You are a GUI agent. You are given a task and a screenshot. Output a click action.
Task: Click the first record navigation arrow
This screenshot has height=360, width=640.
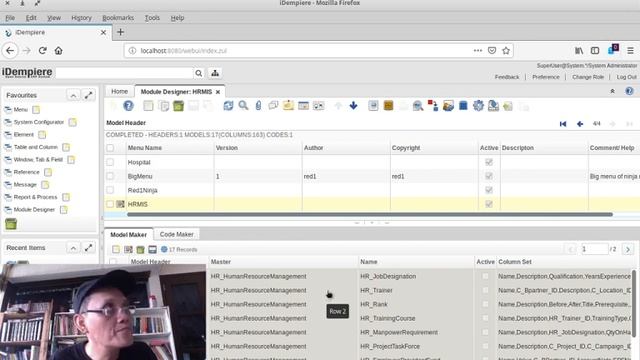click(563, 124)
